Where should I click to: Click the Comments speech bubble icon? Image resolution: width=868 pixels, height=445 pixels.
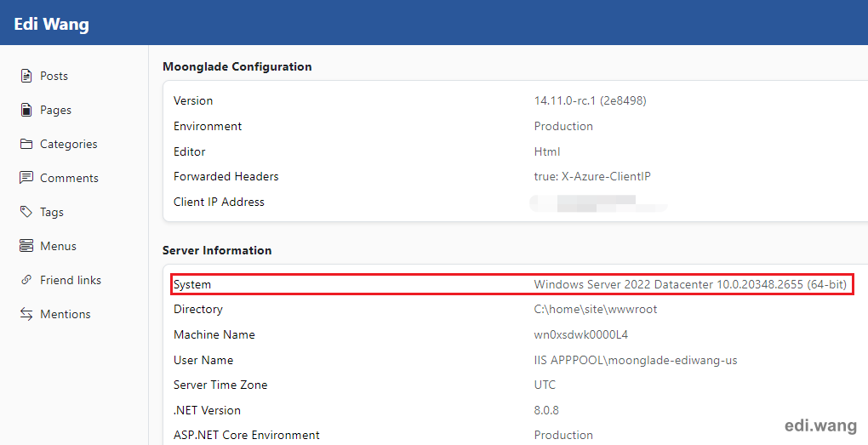pyautogui.click(x=26, y=178)
